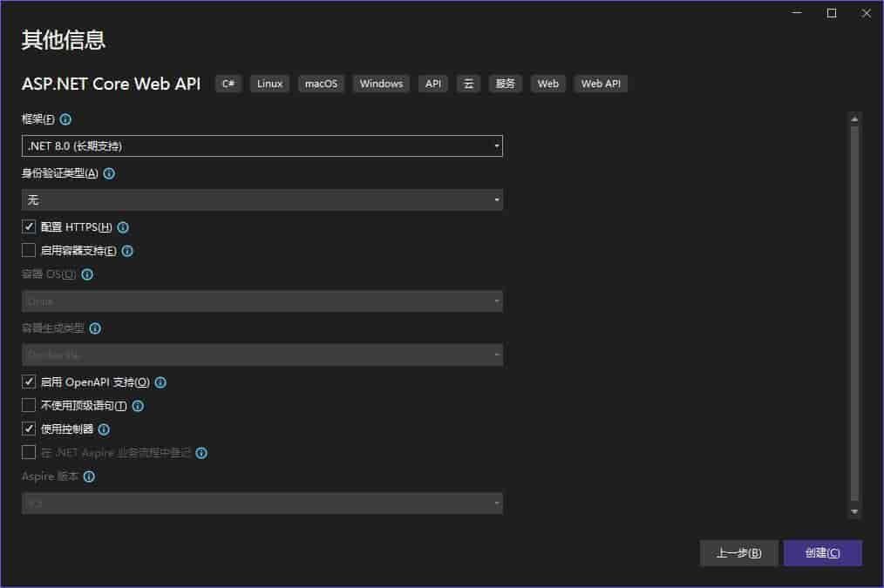Toggle the .NET Aspire orchestration checkbox
The height and width of the screenshot is (588, 884).
(x=29, y=452)
